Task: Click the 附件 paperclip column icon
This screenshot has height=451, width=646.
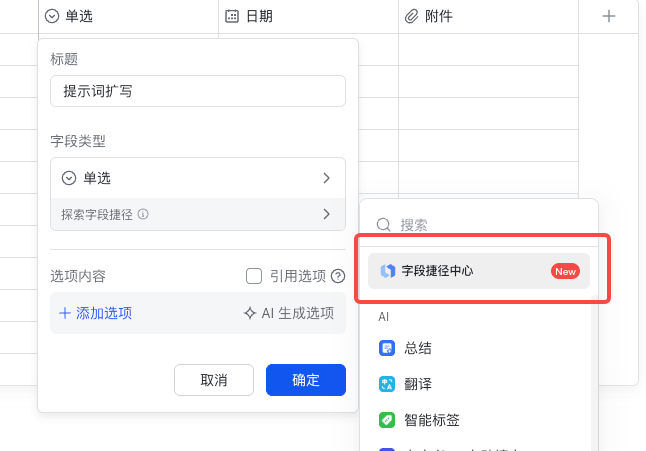Action: [411, 16]
